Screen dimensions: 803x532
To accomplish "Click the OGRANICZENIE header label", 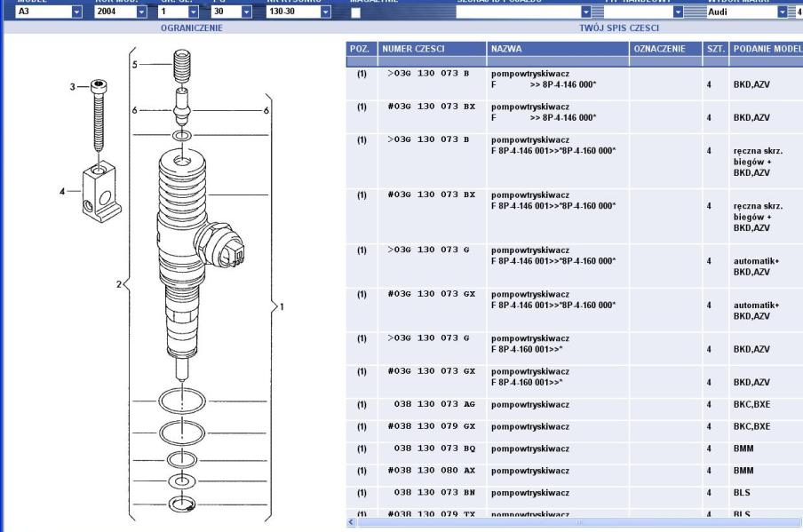I will point(192,28).
